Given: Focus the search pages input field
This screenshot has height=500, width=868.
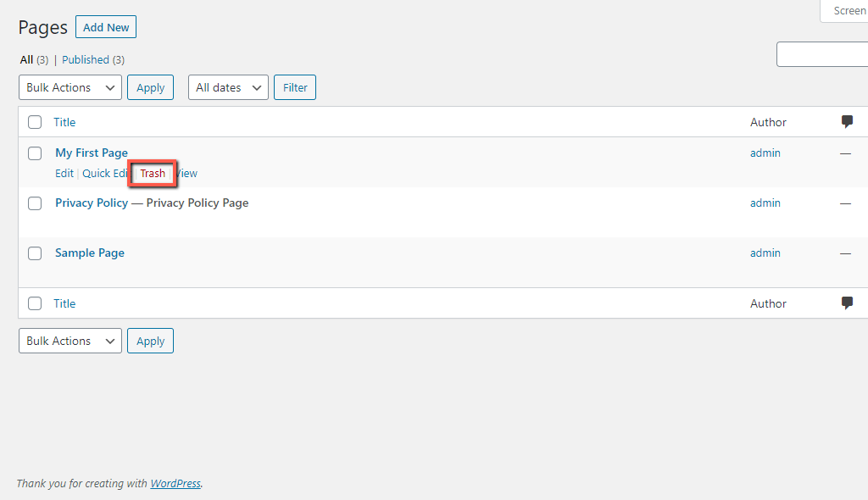Looking at the screenshot, I should tap(822, 54).
